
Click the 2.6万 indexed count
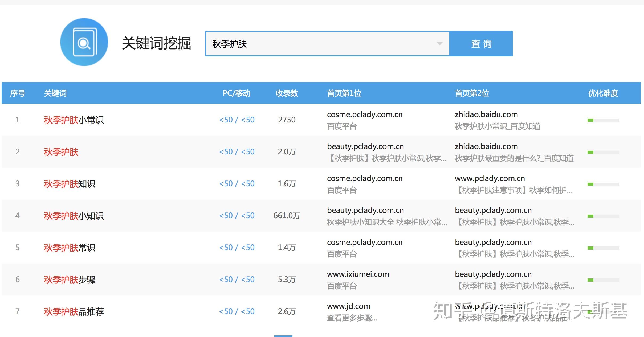click(x=287, y=311)
